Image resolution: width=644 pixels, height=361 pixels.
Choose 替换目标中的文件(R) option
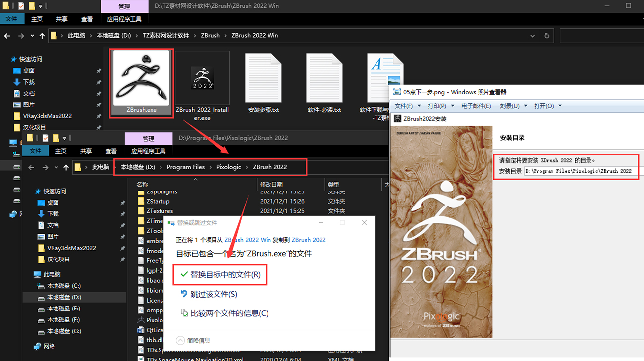pos(220,275)
